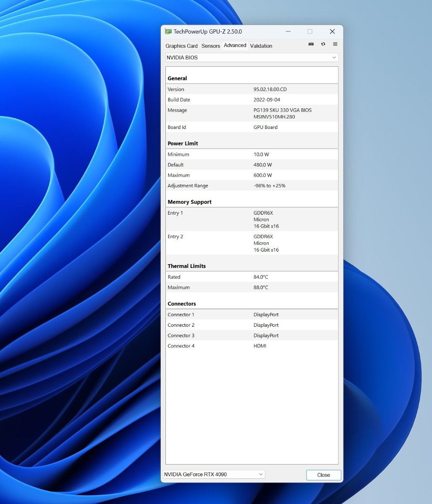Click the Connector 1 row label
Screen dimensions: 432x504
[x=181, y=315]
